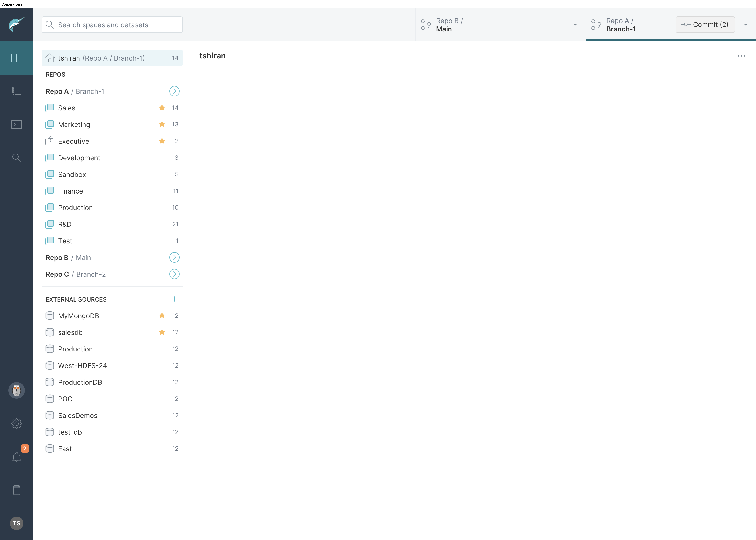Open the datasets grid view in sidebar
Viewport: 756px width, 540px height.
(16, 58)
